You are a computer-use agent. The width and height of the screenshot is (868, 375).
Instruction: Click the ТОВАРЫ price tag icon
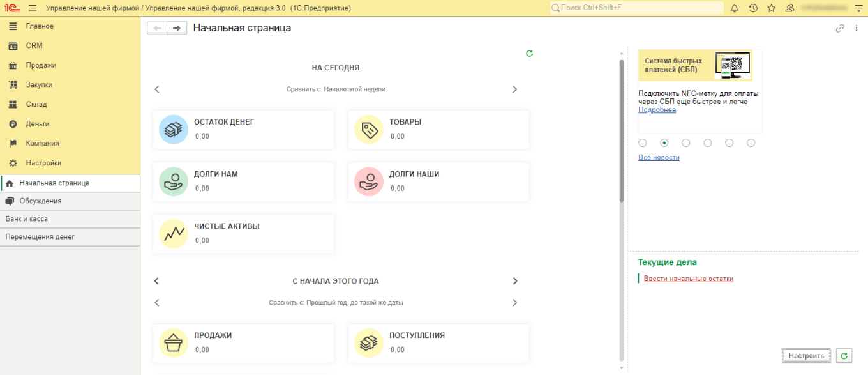point(368,130)
